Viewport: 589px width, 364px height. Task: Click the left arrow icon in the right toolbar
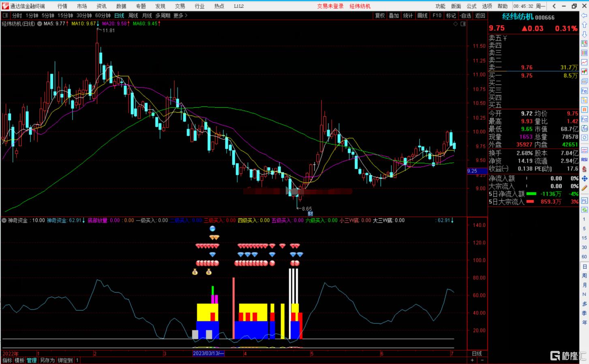point(584,16)
